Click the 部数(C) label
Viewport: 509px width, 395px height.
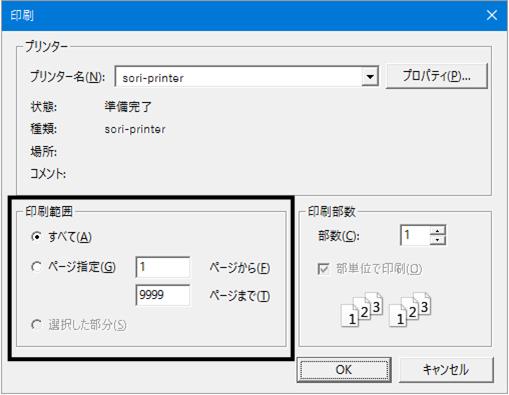point(339,236)
